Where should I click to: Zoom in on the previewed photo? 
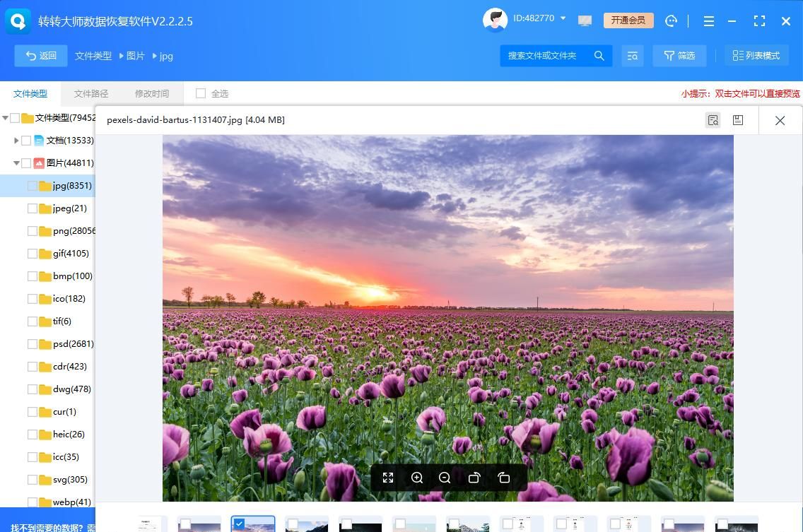point(417,478)
